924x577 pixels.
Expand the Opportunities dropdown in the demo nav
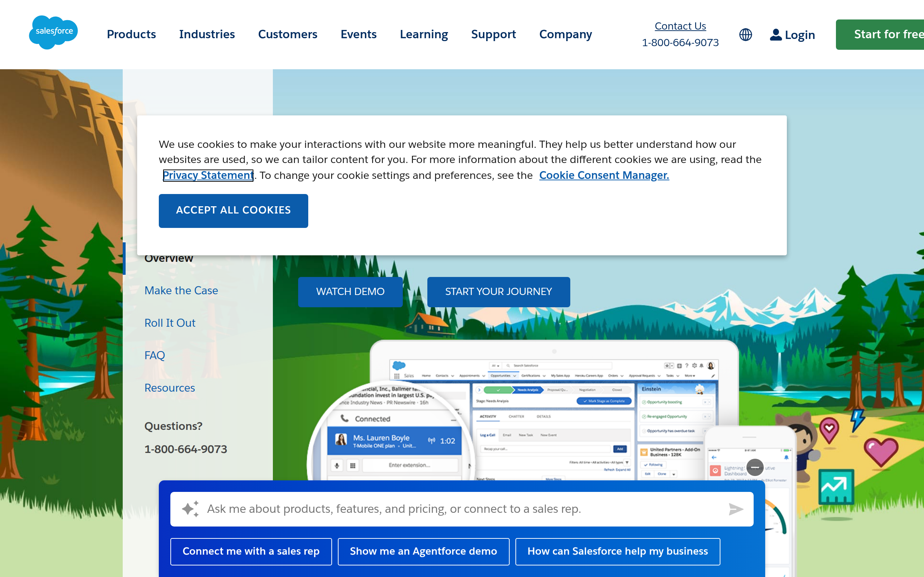pyautogui.click(x=515, y=375)
